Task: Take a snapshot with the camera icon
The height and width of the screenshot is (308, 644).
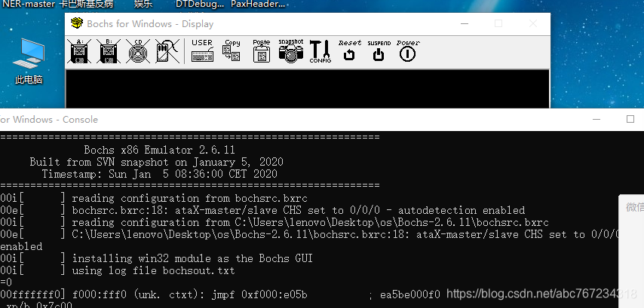Action: (291, 51)
